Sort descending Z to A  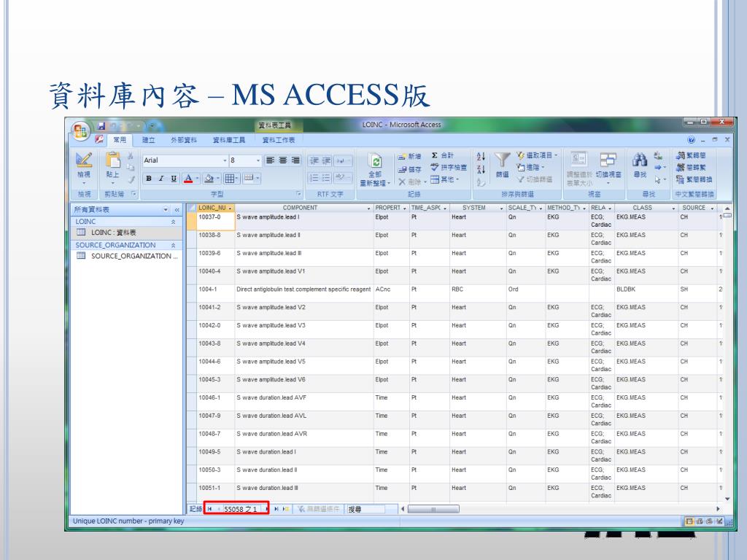pos(481,169)
